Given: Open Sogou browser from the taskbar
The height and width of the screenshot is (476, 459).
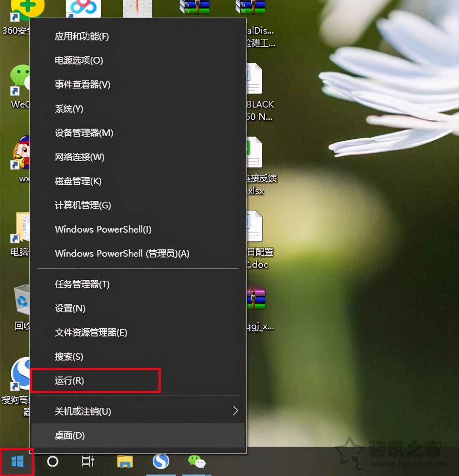Looking at the screenshot, I should [x=161, y=462].
